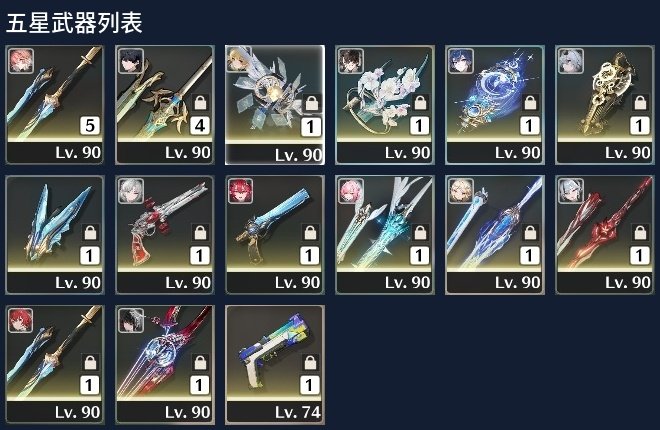Select the teal icy sword with the pink-haired avatar

(x=385, y=235)
